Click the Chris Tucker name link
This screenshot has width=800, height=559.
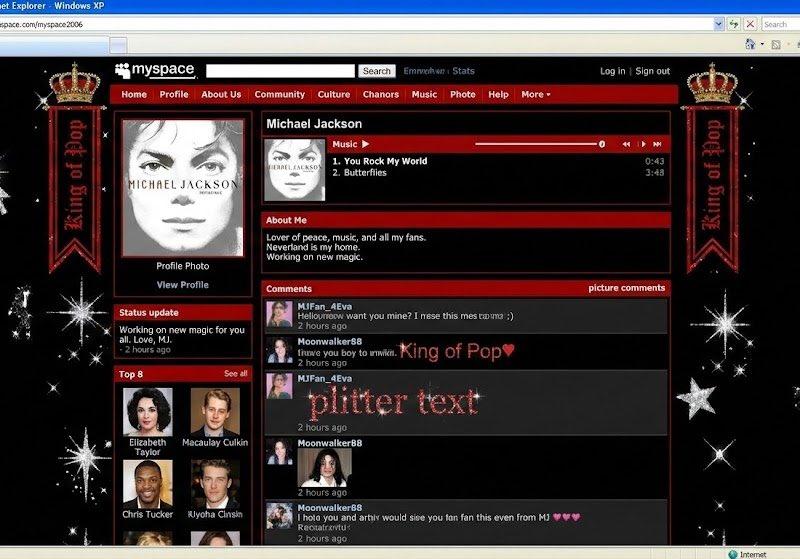[x=148, y=514]
